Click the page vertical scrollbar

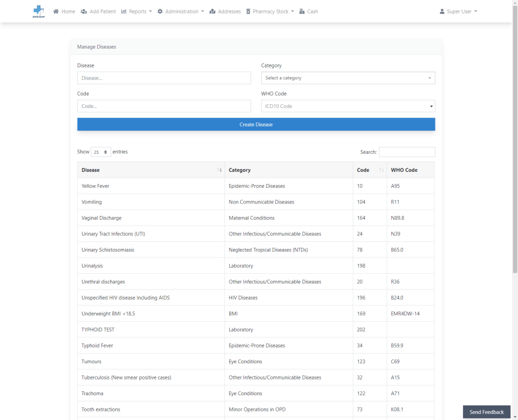515,139
